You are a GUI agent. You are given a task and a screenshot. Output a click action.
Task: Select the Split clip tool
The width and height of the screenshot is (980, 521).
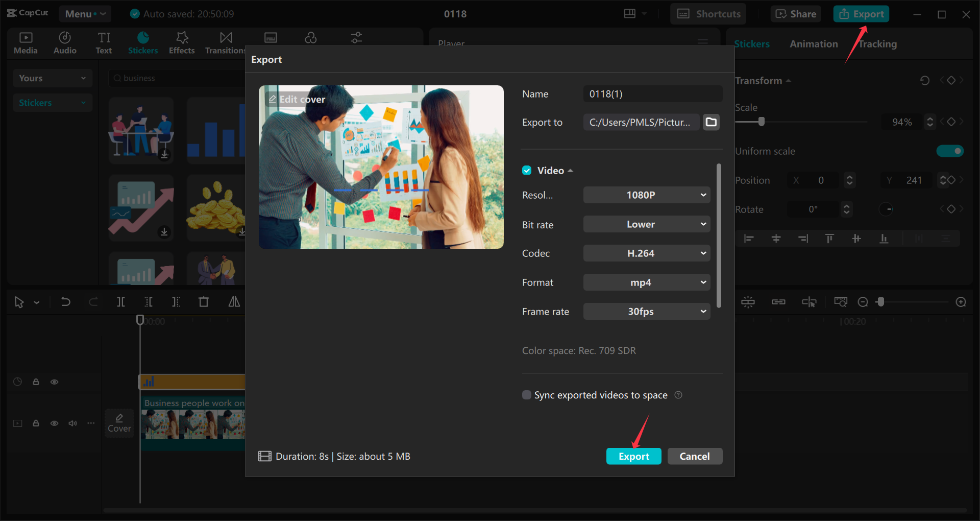121,302
